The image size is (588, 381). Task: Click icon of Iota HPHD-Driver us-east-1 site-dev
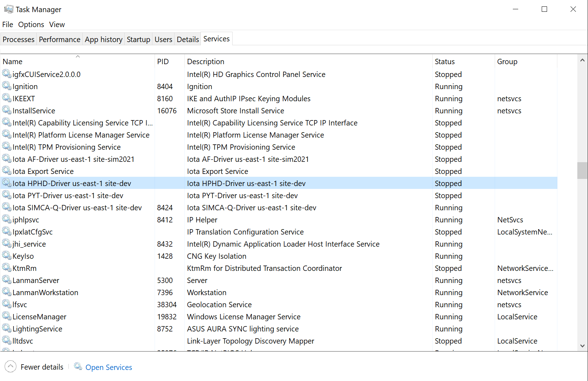pyautogui.click(x=7, y=183)
